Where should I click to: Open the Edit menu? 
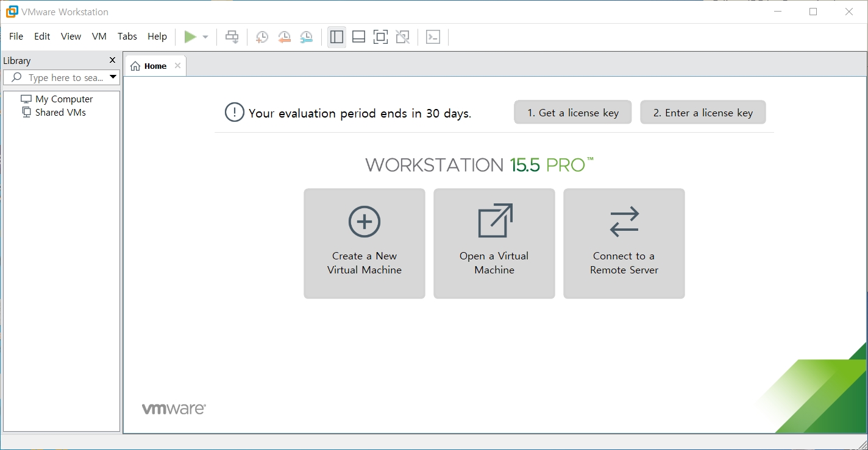(x=42, y=37)
